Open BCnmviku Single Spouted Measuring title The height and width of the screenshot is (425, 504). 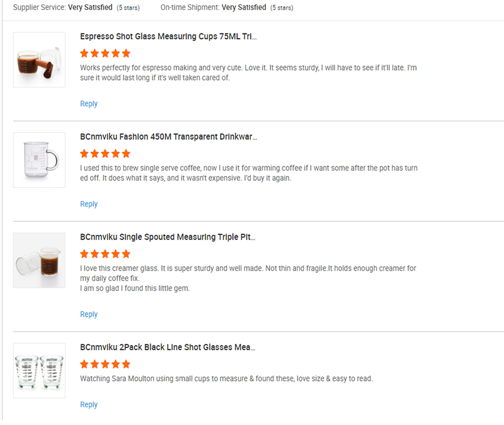tap(168, 237)
